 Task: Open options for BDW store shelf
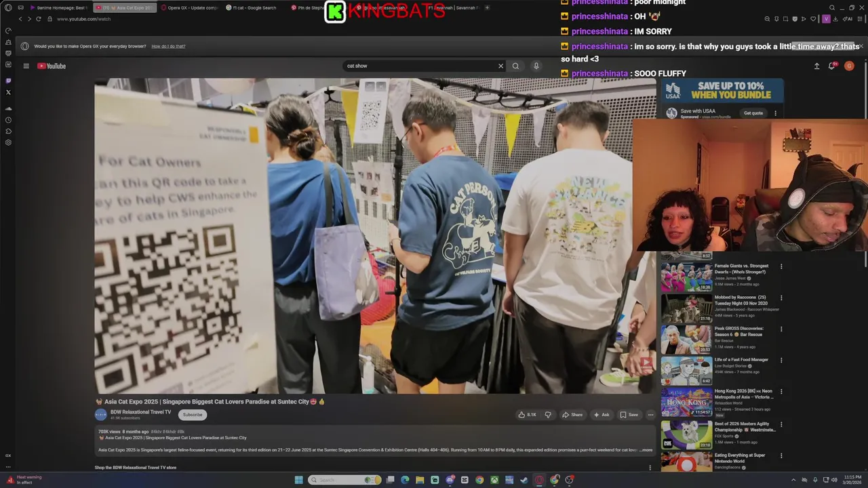pyautogui.click(x=650, y=468)
